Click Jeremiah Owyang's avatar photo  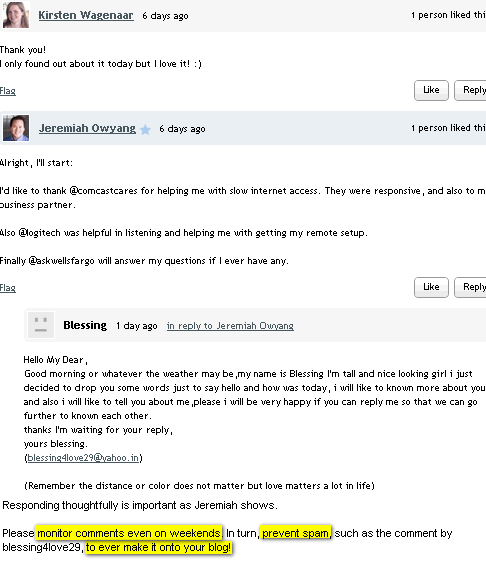pyautogui.click(x=16, y=128)
